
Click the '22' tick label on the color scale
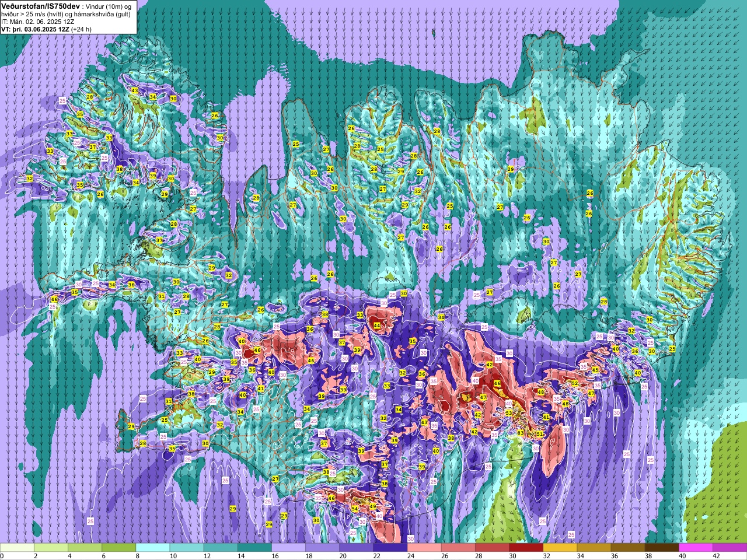coord(376,556)
